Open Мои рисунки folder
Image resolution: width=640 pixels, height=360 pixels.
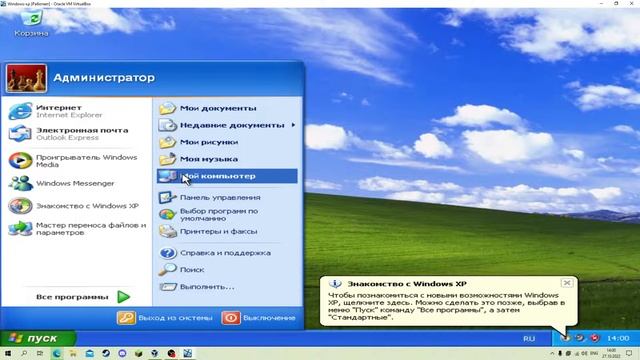(227, 142)
